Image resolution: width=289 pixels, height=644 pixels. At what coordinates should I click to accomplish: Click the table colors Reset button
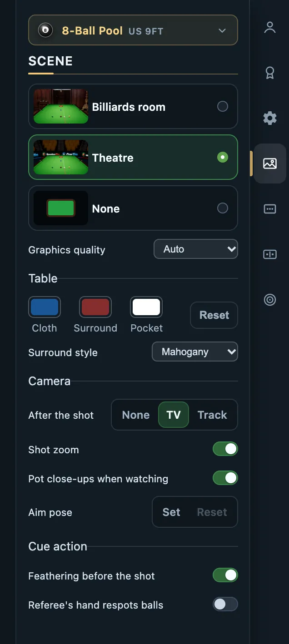tap(214, 315)
